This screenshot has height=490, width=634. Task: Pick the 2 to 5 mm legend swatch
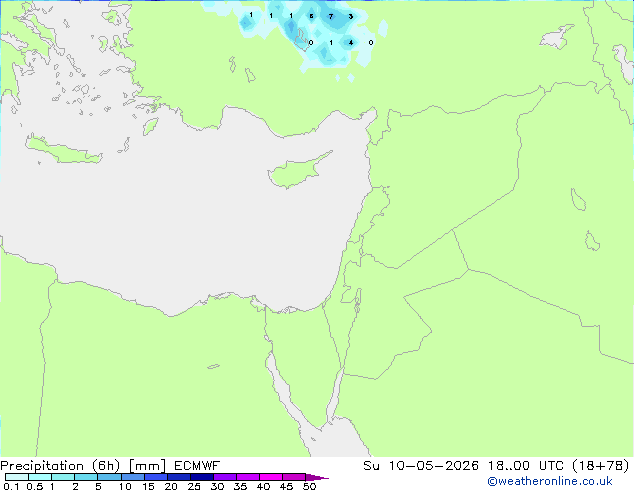[86, 477]
